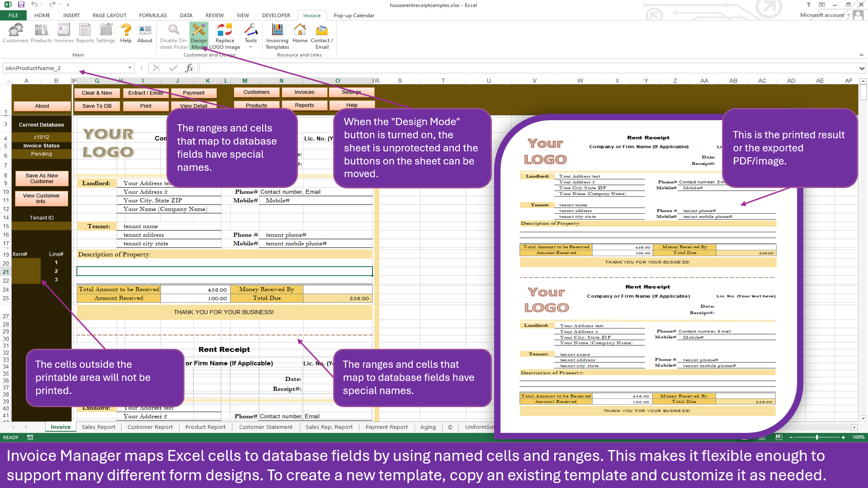Open Invoicing Templates link
This screenshot has height=488, width=868.
(x=277, y=37)
